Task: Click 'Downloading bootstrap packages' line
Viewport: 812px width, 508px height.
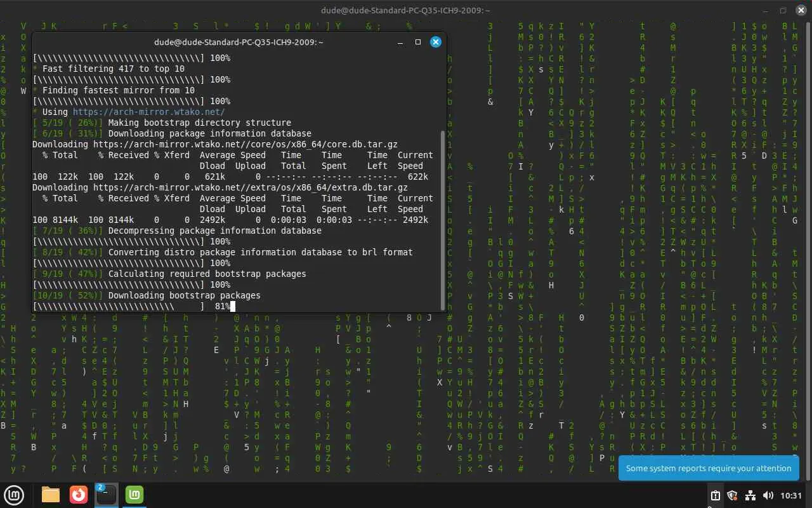Action: [147, 295]
